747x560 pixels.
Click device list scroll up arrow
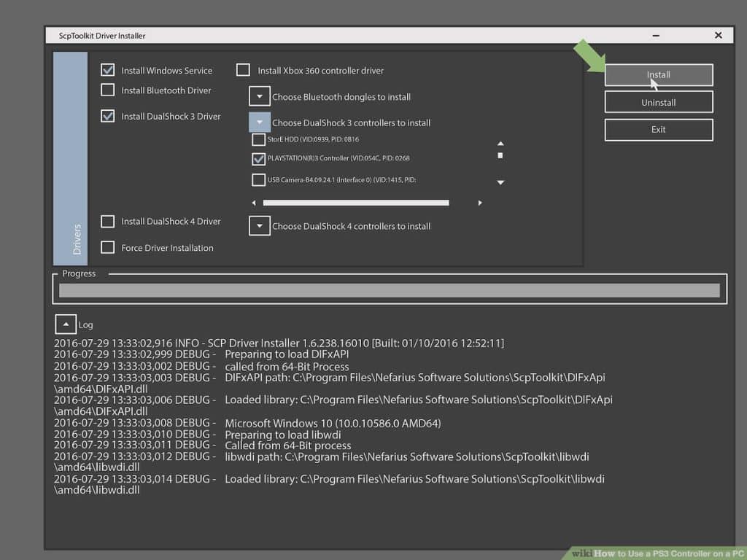point(500,144)
